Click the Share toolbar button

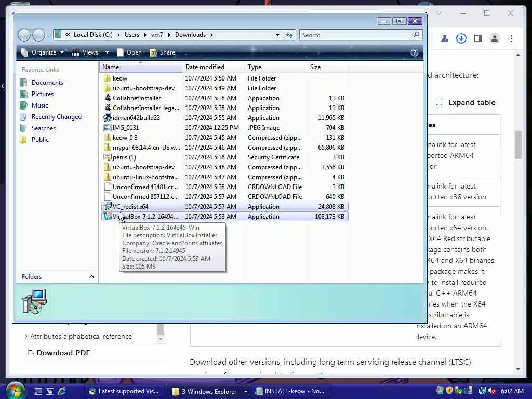point(162,52)
